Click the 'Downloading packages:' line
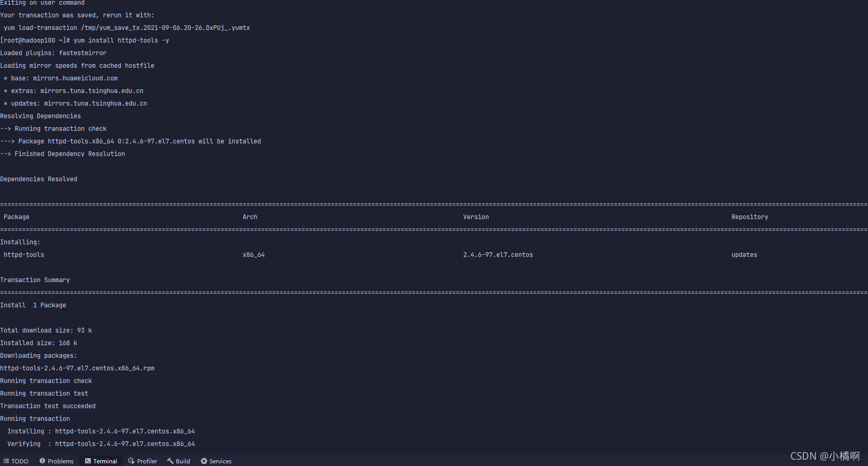The width and height of the screenshot is (868, 466). click(x=38, y=356)
